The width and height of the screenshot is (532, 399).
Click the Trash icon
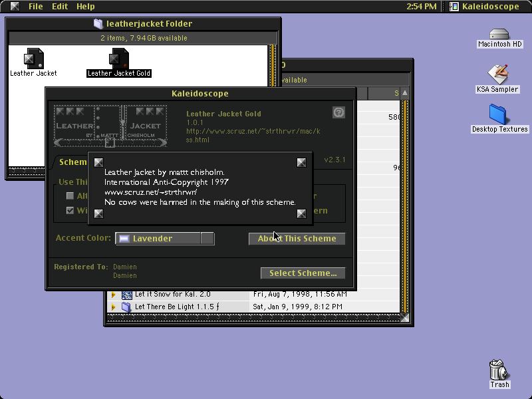[x=499, y=370]
